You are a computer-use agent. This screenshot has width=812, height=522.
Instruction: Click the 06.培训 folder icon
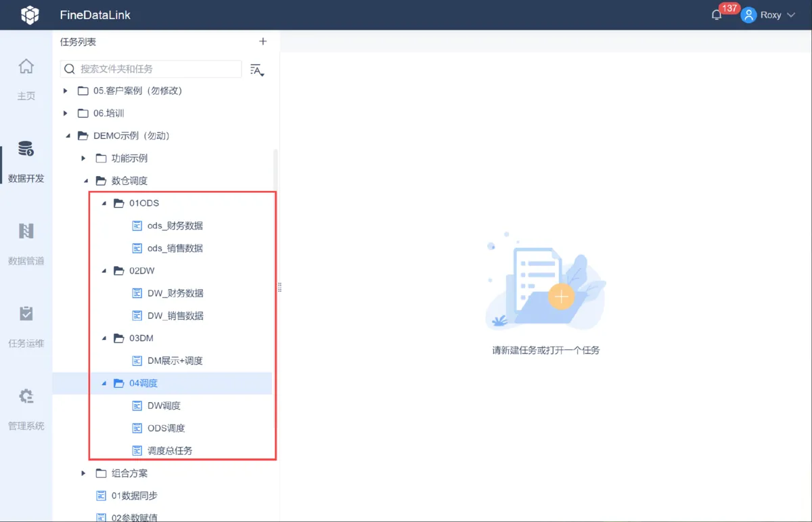tap(83, 113)
